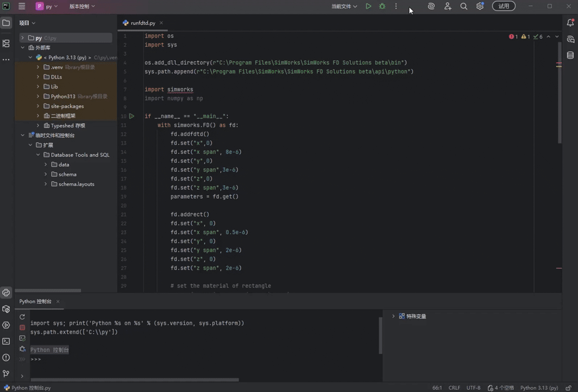Open the 项目 view dropdown

pyautogui.click(x=27, y=23)
